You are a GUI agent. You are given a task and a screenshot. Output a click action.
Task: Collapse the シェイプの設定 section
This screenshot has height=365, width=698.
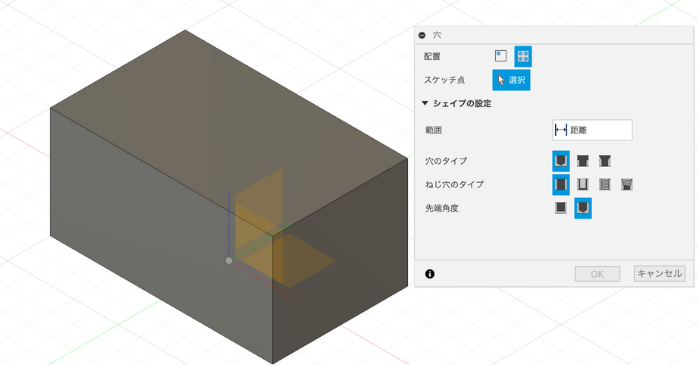pos(425,103)
